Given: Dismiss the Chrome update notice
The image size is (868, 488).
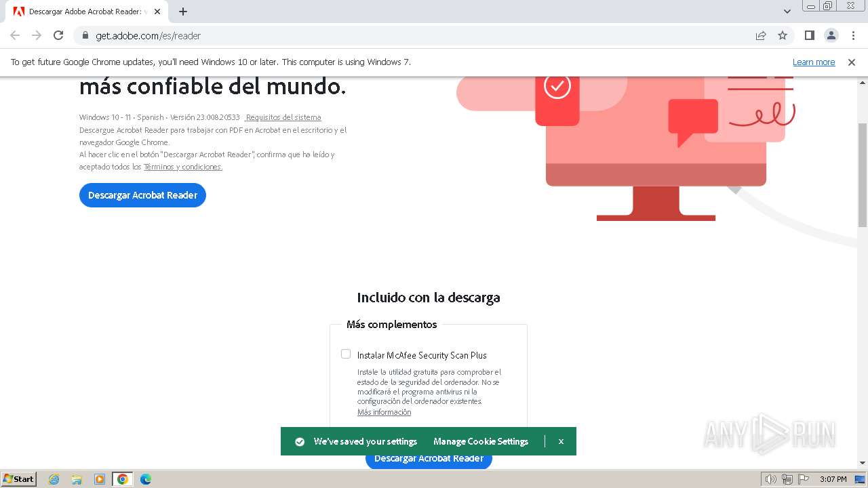Looking at the screenshot, I should coord(851,62).
